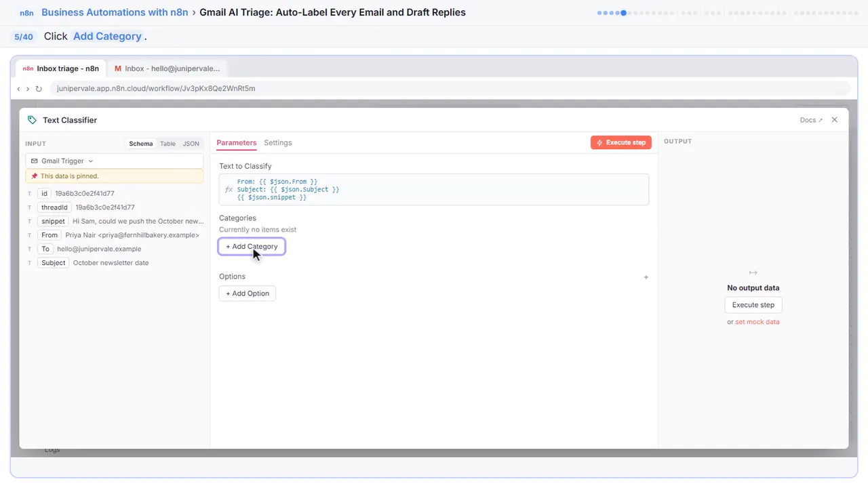Image resolution: width=868 pixels, height=488 pixels.
Task: Click the plus icon beside Options
Action: coord(646,277)
